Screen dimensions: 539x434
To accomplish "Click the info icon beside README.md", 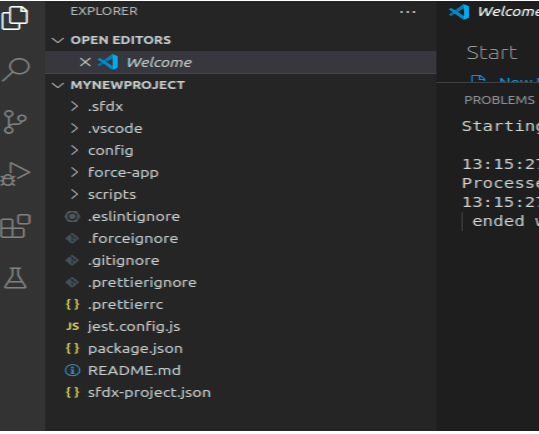I will (72, 370).
